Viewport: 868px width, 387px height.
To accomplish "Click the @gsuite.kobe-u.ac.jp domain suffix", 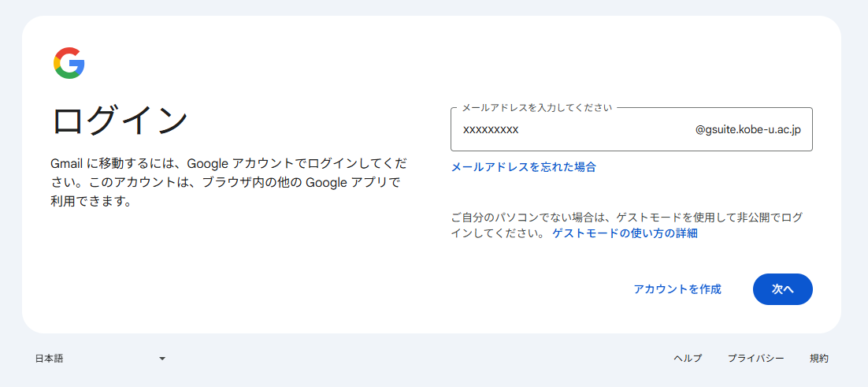I will 747,129.
